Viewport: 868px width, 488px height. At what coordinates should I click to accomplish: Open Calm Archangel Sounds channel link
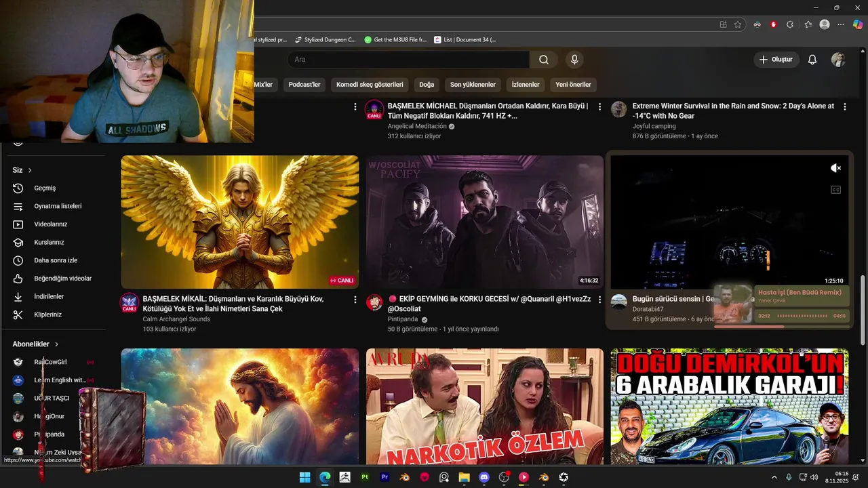coord(176,319)
